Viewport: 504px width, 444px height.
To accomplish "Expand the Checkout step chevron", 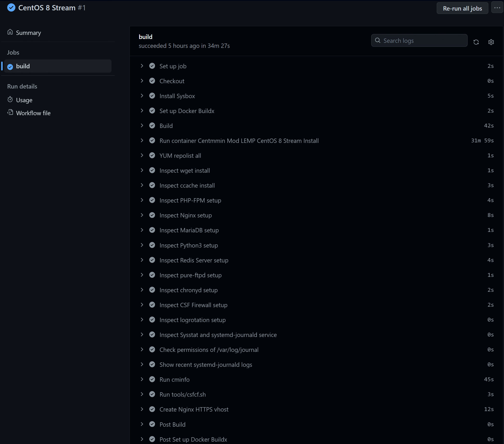I will point(142,81).
